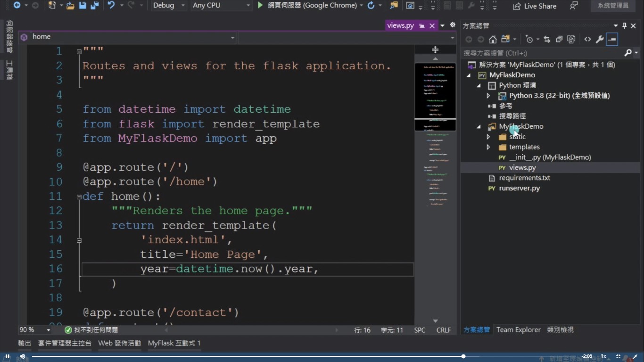Viewport: 644px width, 362px height.
Task: Mute the video playback volume
Action: click(22, 356)
